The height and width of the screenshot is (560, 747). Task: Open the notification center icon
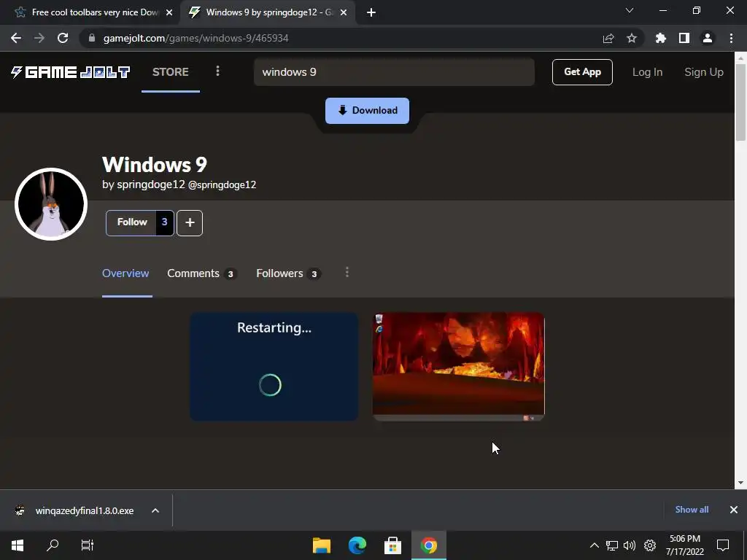coord(723,545)
